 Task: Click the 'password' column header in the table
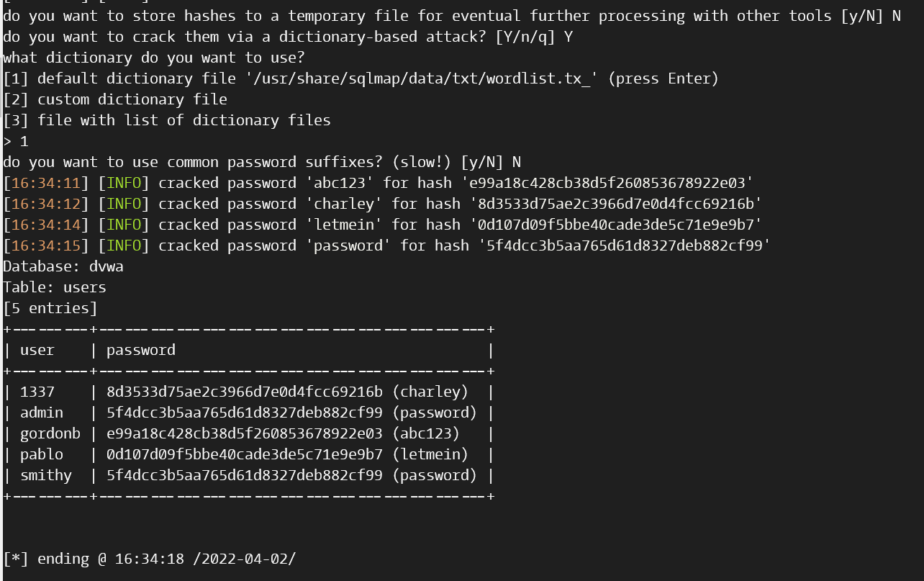141,350
